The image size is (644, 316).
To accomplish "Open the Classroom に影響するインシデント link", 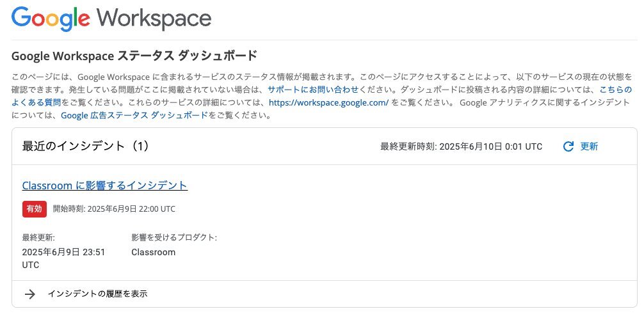I will pyautogui.click(x=105, y=186).
